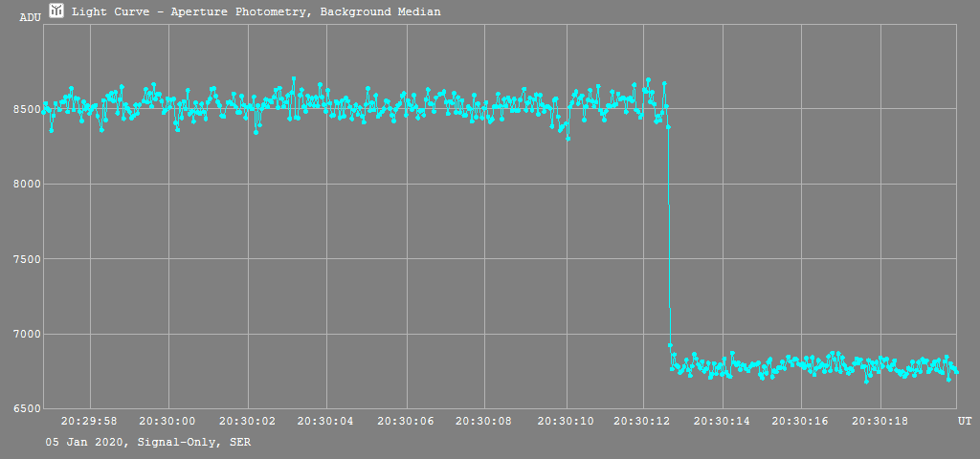Click the 20:30:12 time axis label
The height and width of the screenshot is (459, 980).
643,420
